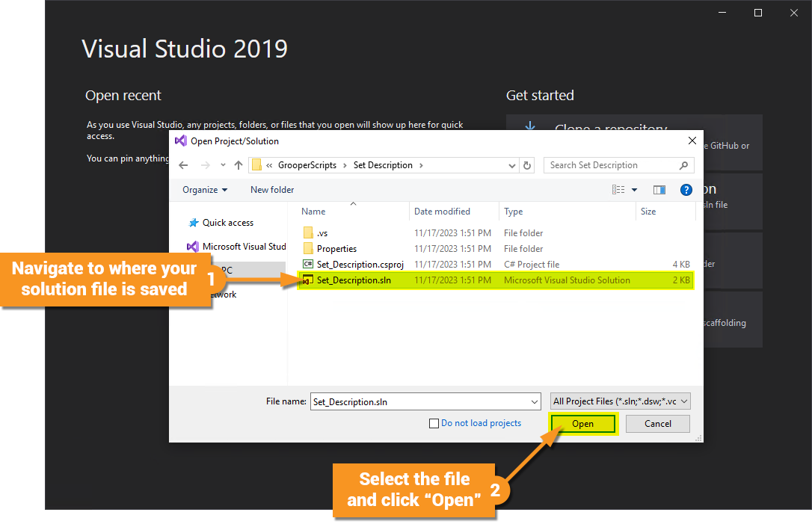Image resolution: width=812 pixels, height=524 pixels.
Task: Select the Properties folder
Action: click(496, 248)
